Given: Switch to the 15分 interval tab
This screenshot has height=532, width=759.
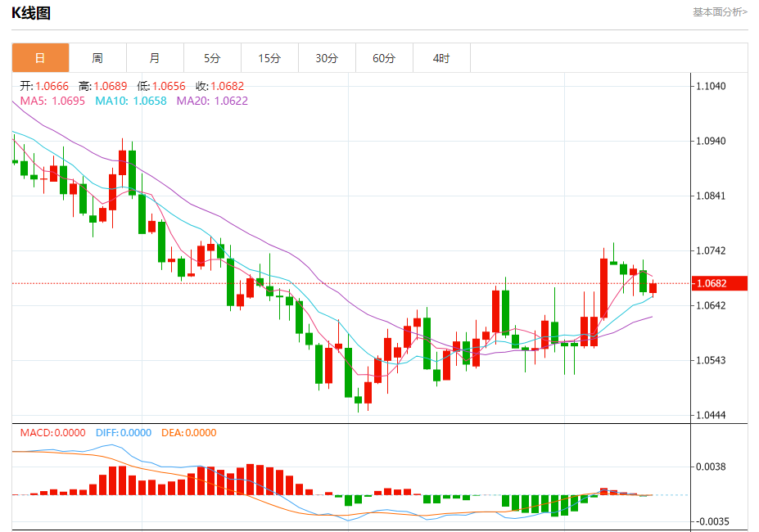Looking at the screenshot, I should click(269, 58).
